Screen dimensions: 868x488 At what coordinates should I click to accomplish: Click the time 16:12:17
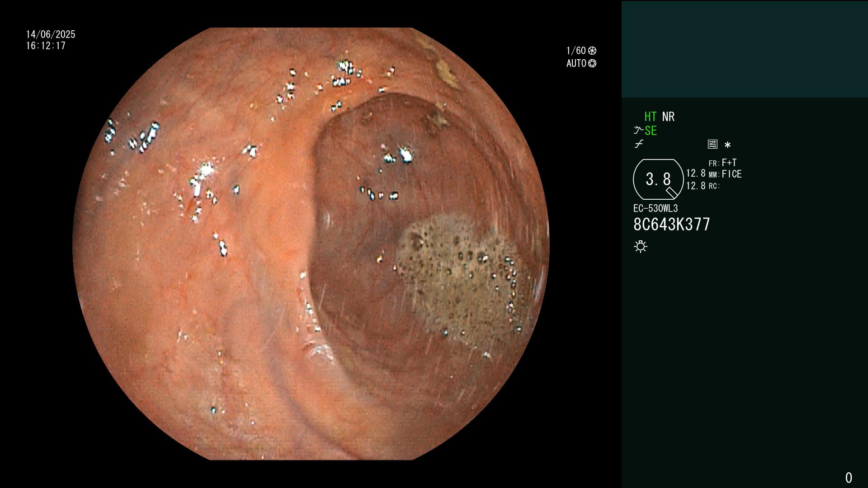46,46
